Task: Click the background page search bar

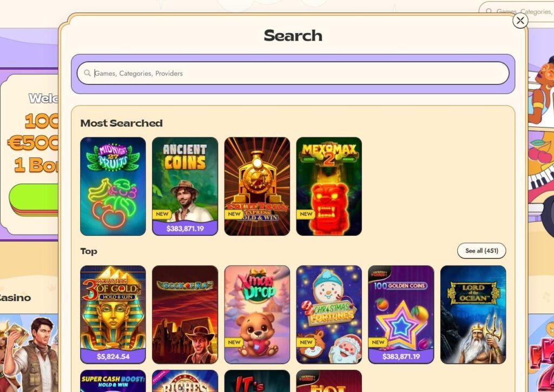Action: pyautogui.click(x=517, y=12)
